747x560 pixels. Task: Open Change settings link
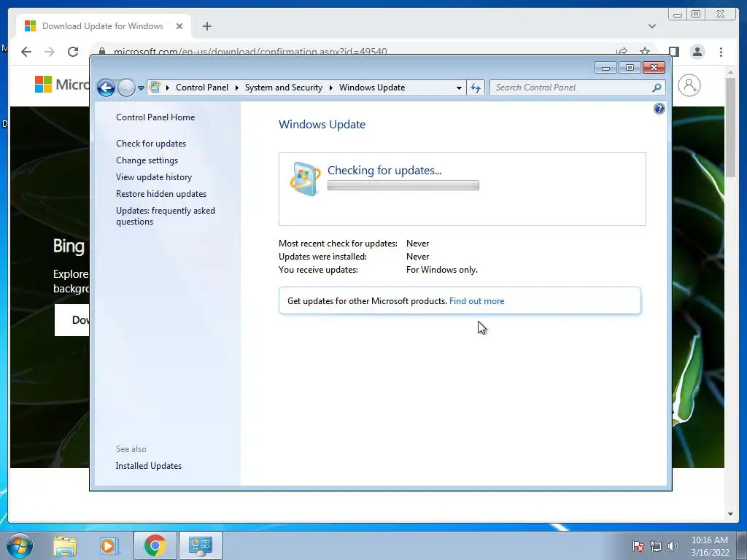[147, 160]
